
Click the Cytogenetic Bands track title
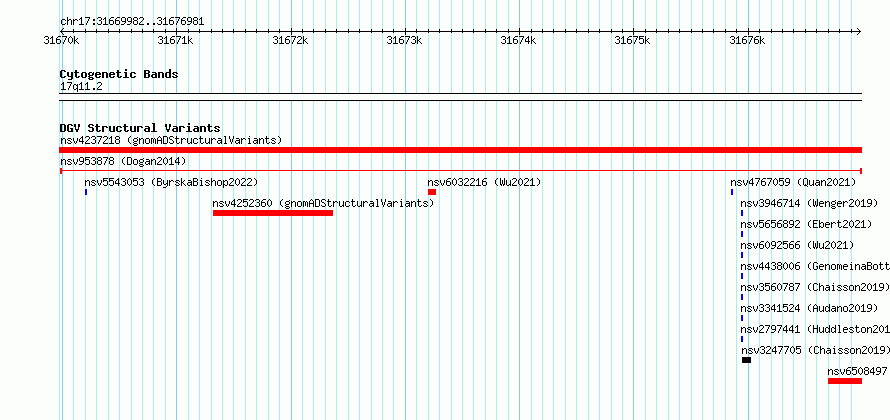click(x=119, y=74)
